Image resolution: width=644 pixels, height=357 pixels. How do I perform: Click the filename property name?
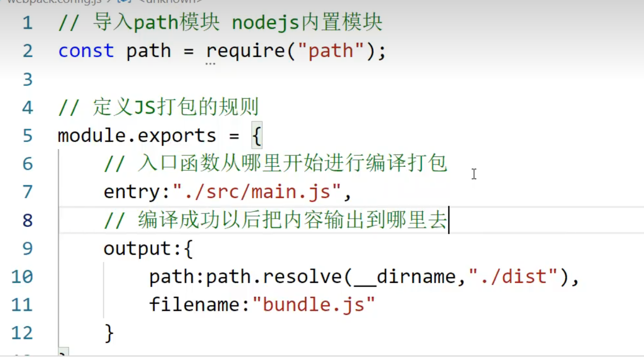click(194, 305)
